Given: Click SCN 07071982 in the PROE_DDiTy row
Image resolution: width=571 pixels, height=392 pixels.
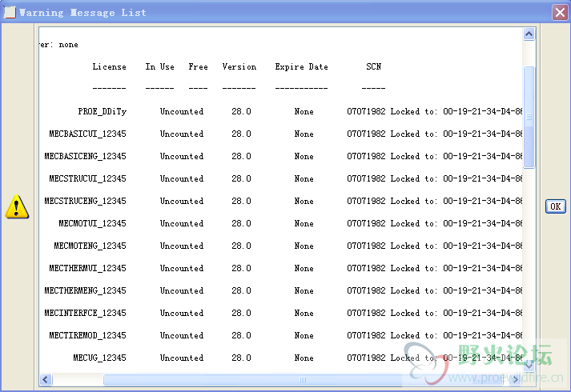Looking at the screenshot, I should [x=366, y=111].
